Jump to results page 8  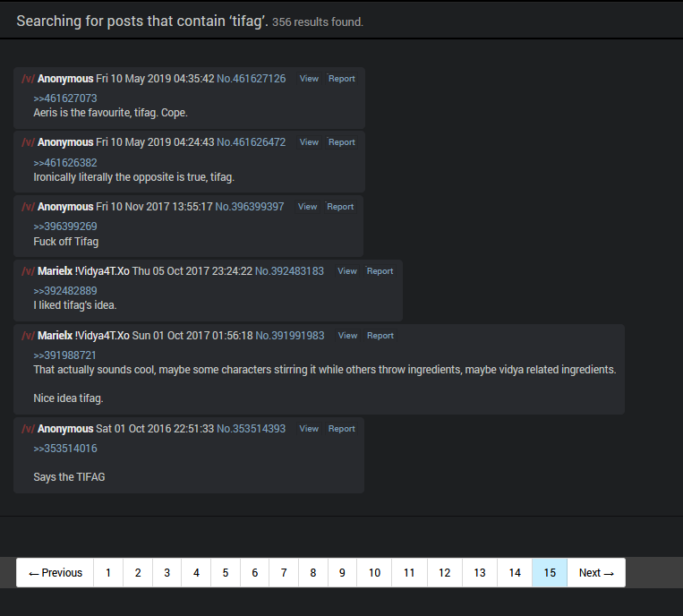point(312,573)
